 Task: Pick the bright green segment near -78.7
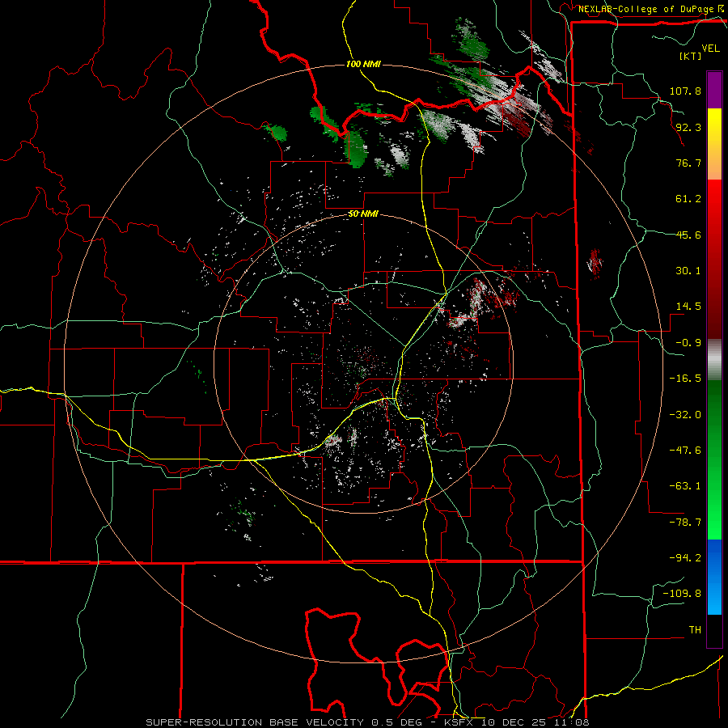pyautogui.click(x=714, y=523)
